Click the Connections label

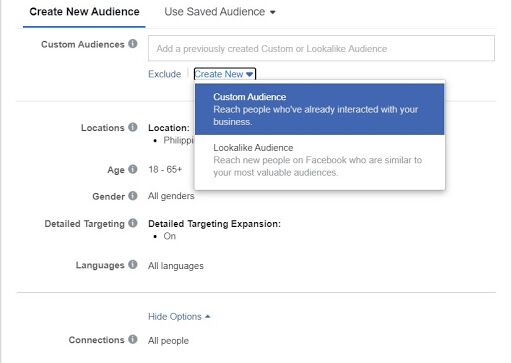click(96, 340)
